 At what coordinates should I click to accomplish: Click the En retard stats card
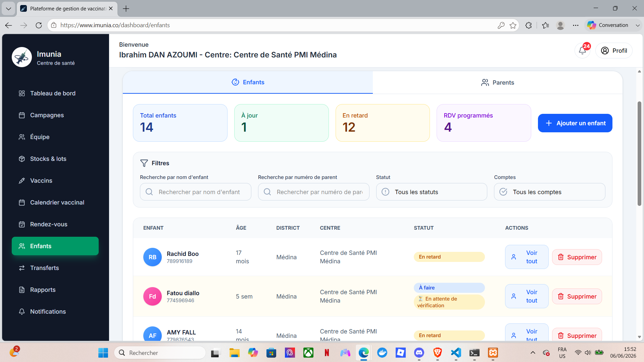383,123
